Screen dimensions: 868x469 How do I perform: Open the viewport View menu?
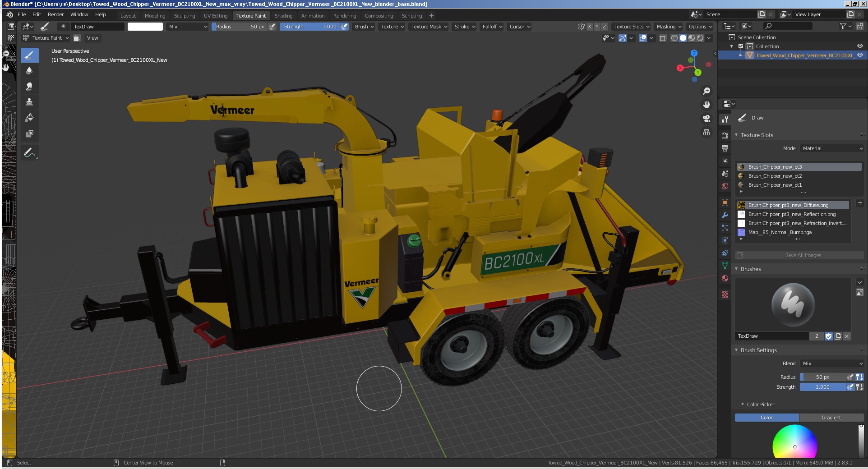point(92,38)
